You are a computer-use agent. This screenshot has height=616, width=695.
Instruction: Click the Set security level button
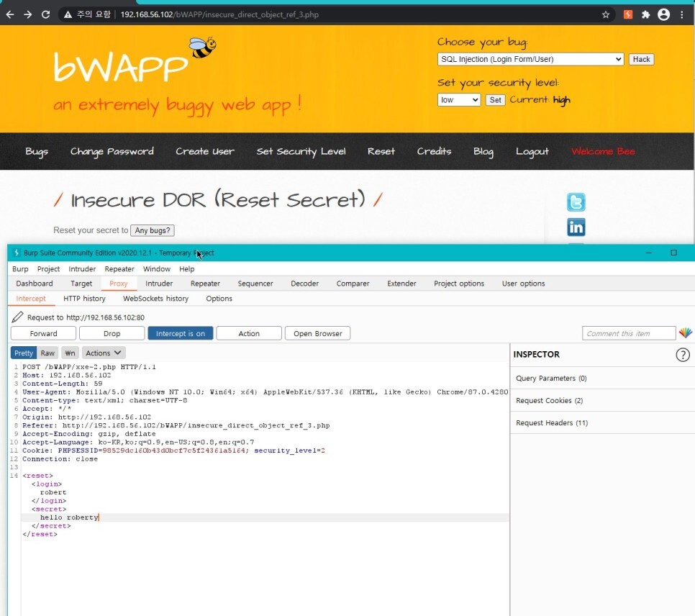coord(495,100)
